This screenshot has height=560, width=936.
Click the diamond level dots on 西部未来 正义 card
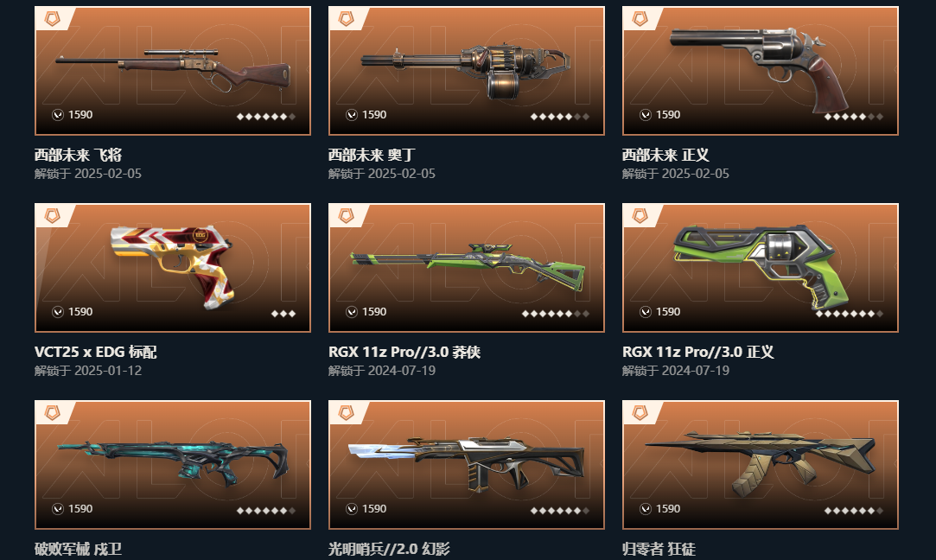pos(854,117)
